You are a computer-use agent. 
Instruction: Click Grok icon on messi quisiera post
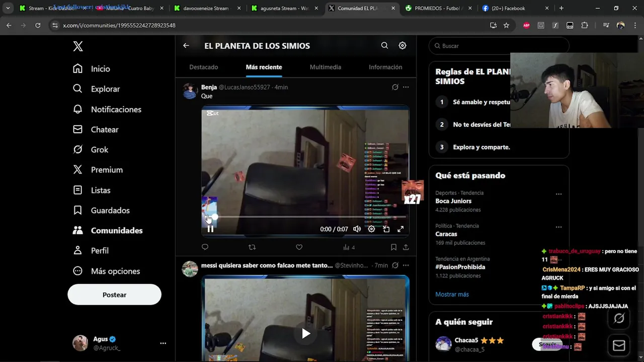tap(395, 265)
